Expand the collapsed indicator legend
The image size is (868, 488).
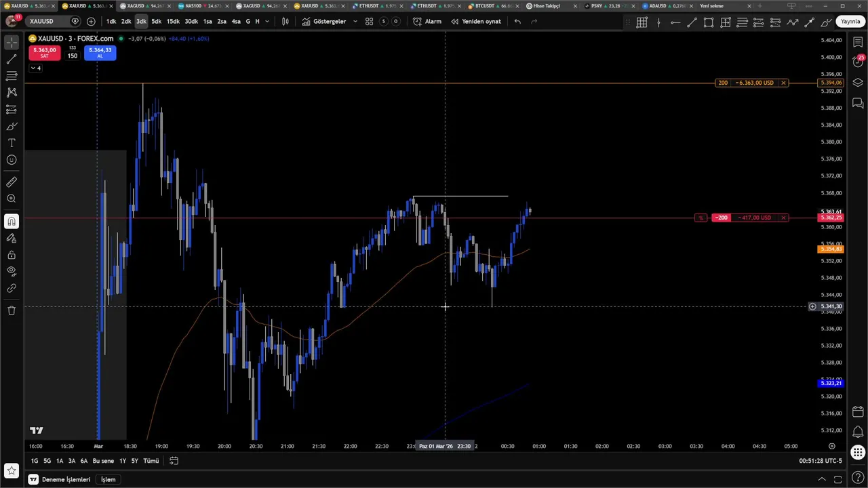[35, 68]
